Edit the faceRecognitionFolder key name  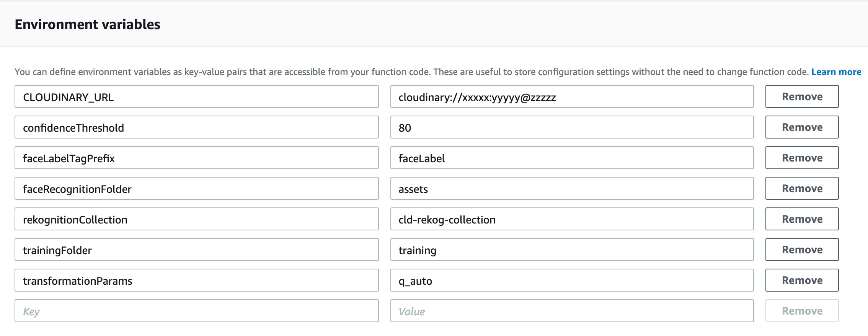coord(196,188)
